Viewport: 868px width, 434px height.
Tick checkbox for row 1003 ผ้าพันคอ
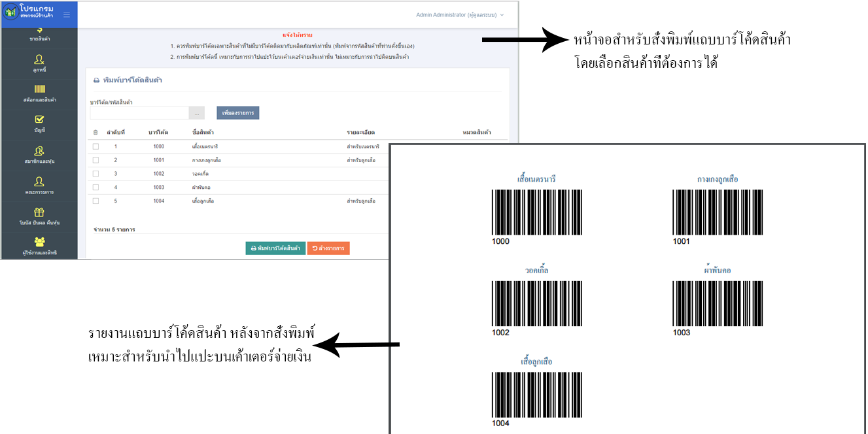coord(95,187)
